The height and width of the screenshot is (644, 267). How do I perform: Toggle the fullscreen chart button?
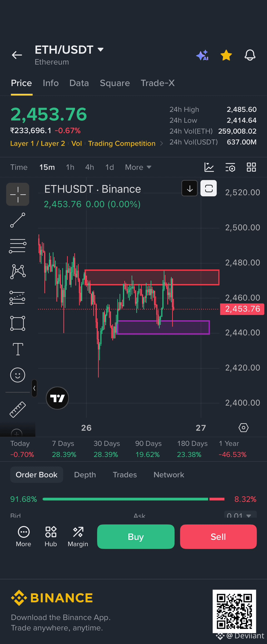tap(209, 189)
